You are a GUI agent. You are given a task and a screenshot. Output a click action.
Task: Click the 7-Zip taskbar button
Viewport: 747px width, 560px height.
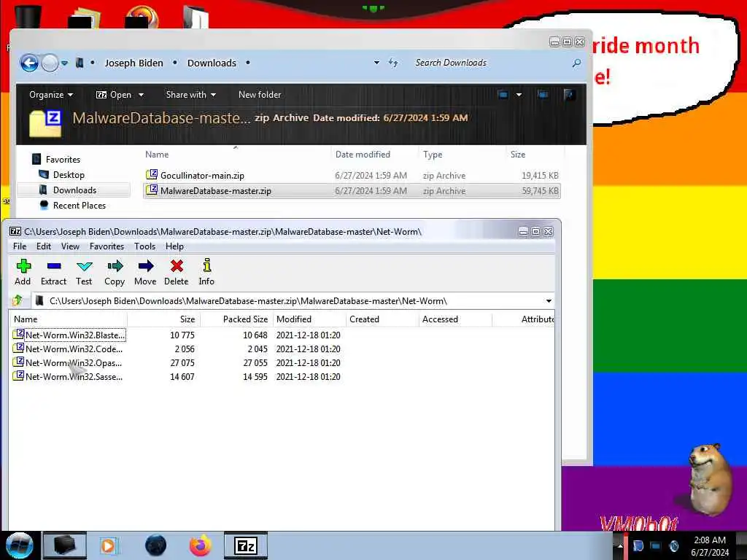point(246,545)
